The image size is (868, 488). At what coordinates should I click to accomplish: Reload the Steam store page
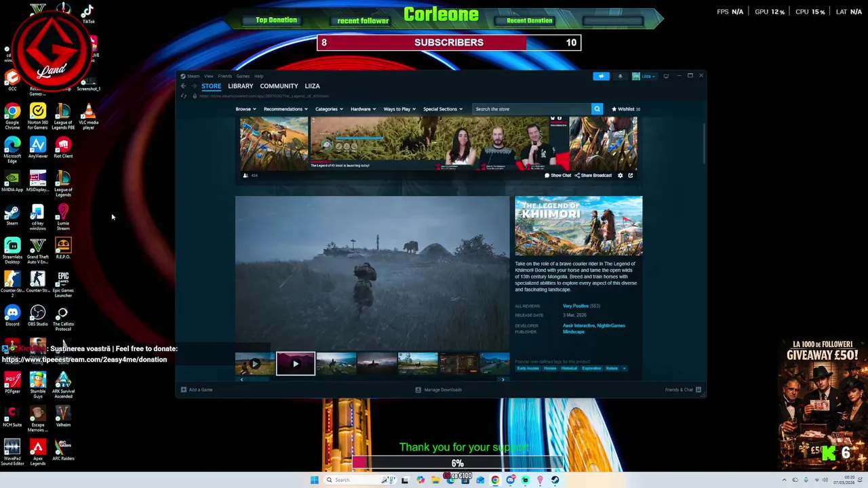coord(183,96)
